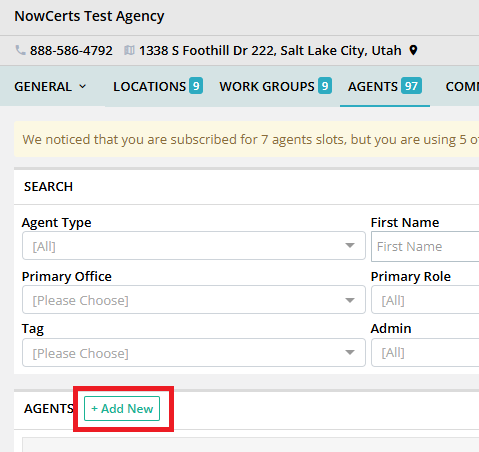The height and width of the screenshot is (452, 479).
Task: Open the Agent Type dropdown
Action: pyautogui.click(x=194, y=246)
